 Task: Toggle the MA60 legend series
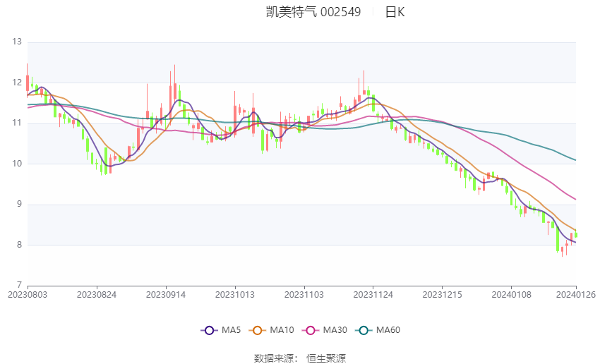click(x=378, y=330)
